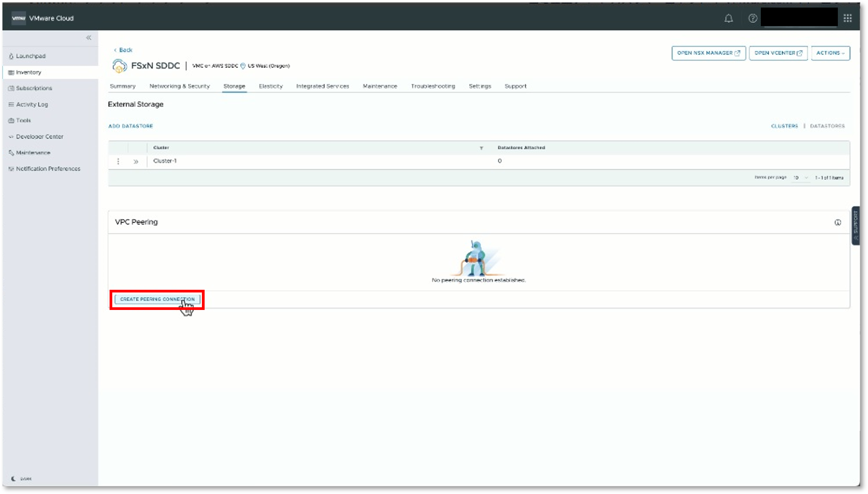The image size is (868, 494).
Task: Open items per page dropdown
Action: pyautogui.click(x=800, y=178)
